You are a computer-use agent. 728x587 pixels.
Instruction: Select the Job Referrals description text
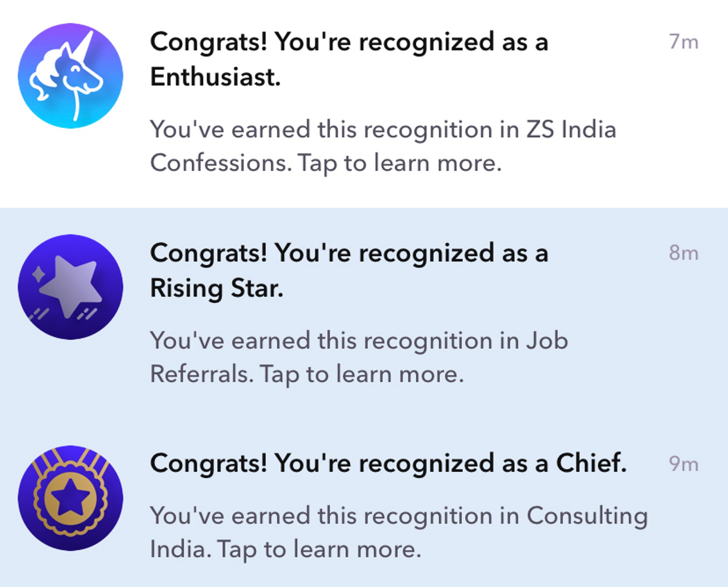359,357
